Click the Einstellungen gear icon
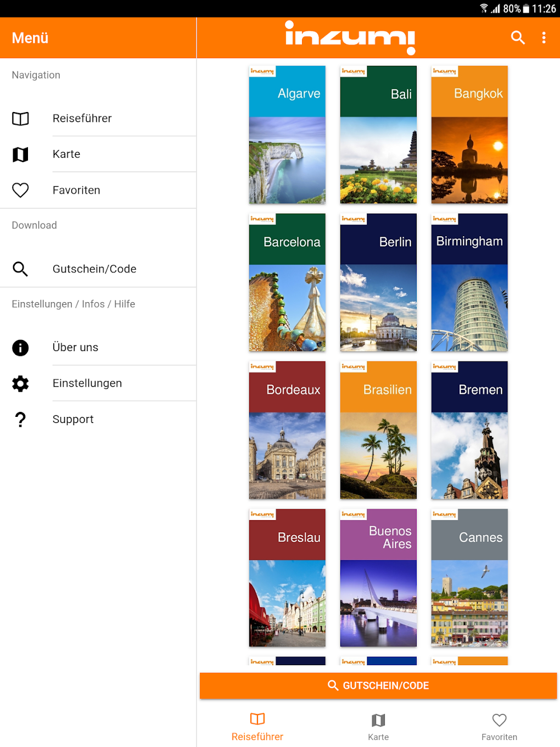Screen dimensions: 560x747 20,383
